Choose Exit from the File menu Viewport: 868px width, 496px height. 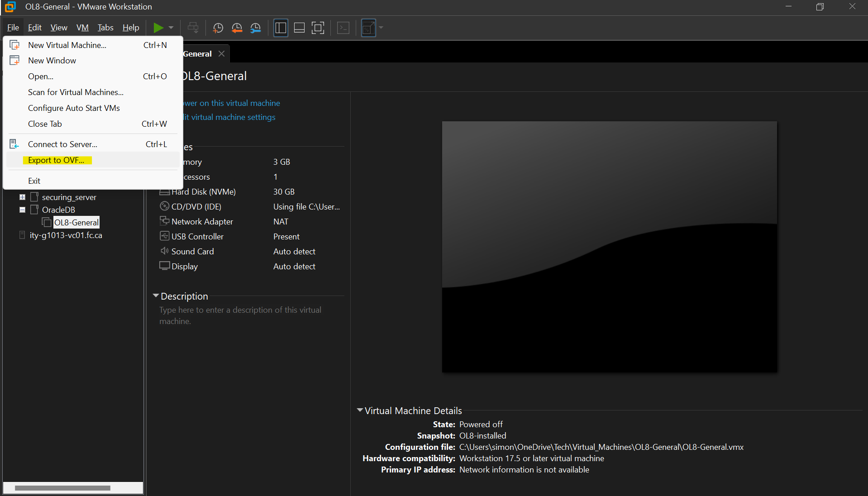point(93,181)
